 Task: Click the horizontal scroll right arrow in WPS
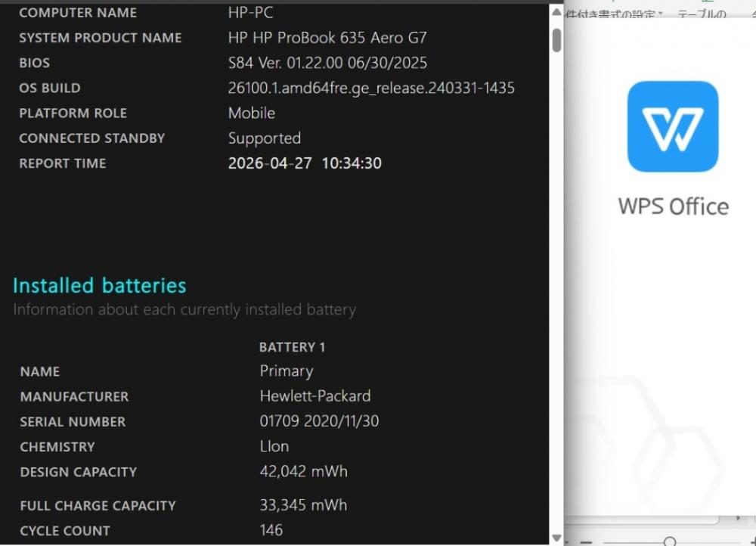738,519
